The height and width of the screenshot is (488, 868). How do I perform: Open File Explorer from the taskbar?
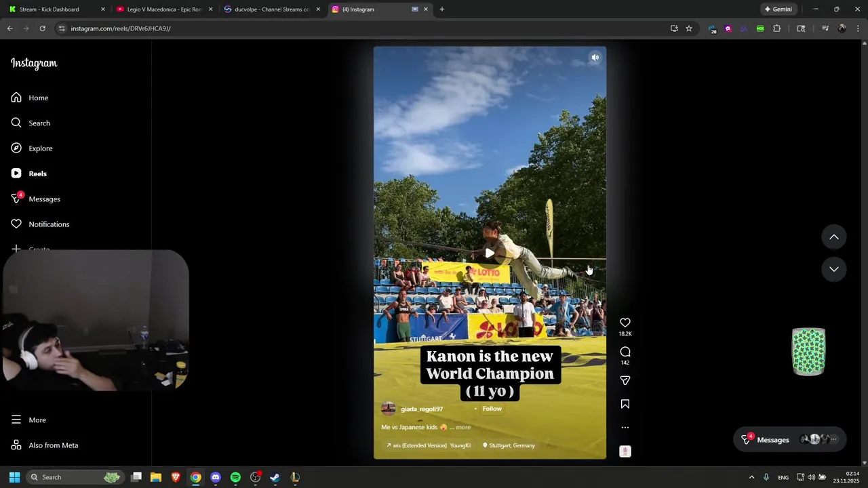click(x=156, y=477)
